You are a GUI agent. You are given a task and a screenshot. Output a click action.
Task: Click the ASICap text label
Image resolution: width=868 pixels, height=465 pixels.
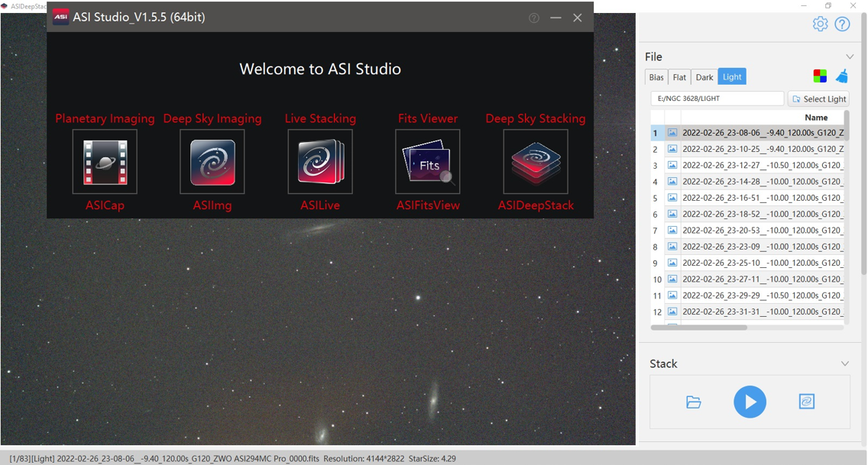click(x=105, y=205)
